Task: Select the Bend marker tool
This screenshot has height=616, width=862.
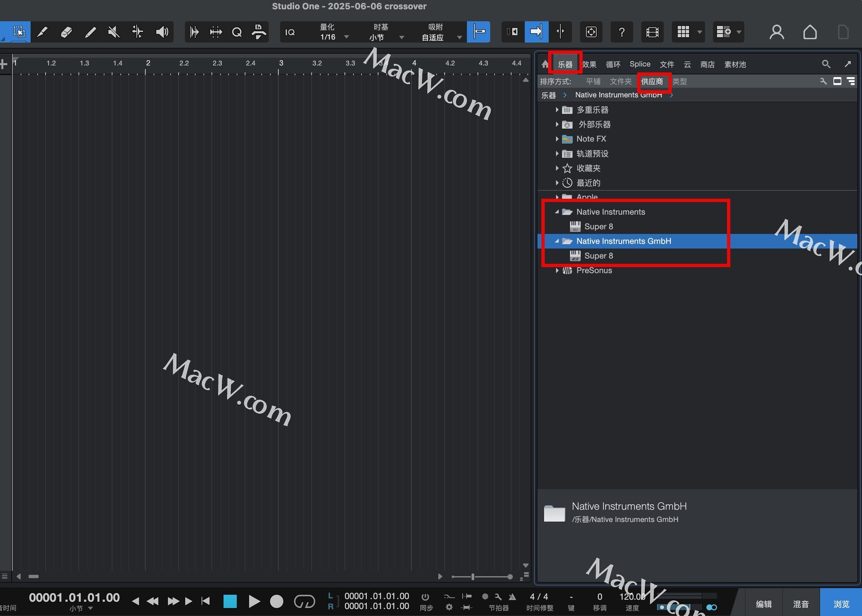Action: tap(137, 32)
